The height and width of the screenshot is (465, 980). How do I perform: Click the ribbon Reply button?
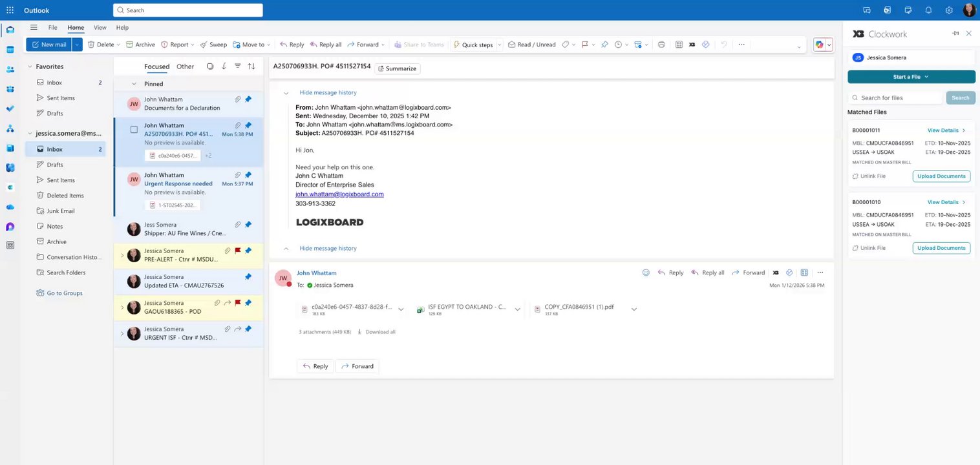tap(292, 45)
